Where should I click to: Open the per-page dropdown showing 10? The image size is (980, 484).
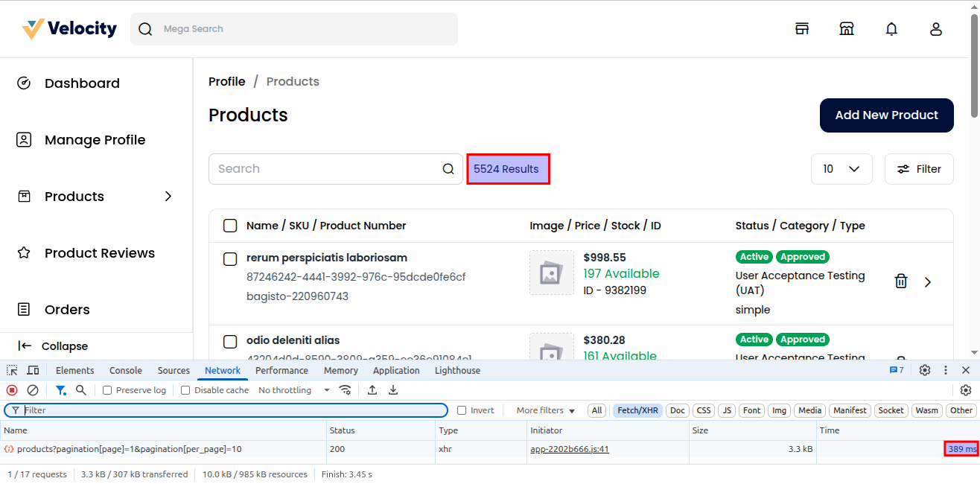(841, 169)
